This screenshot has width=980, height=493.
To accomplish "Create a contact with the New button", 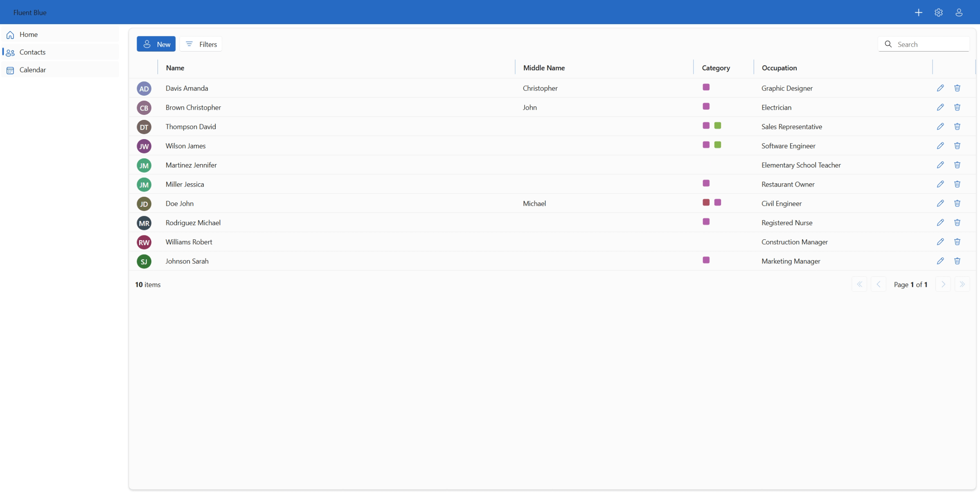I will point(156,44).
